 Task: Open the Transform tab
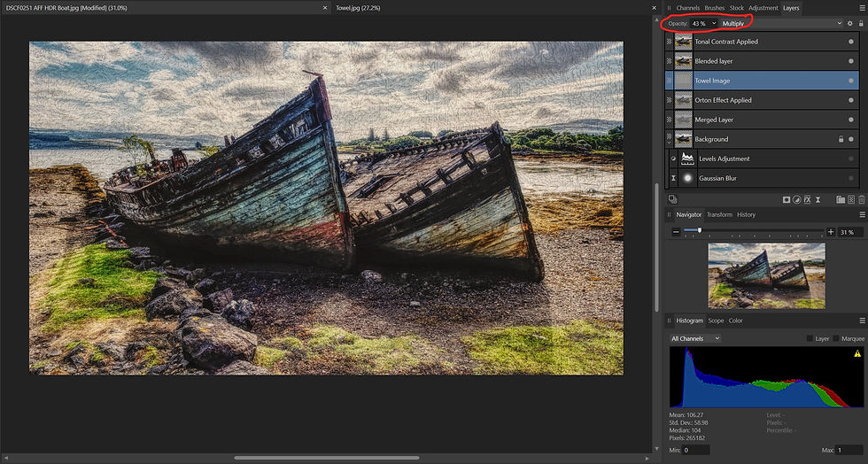point(719,214)
